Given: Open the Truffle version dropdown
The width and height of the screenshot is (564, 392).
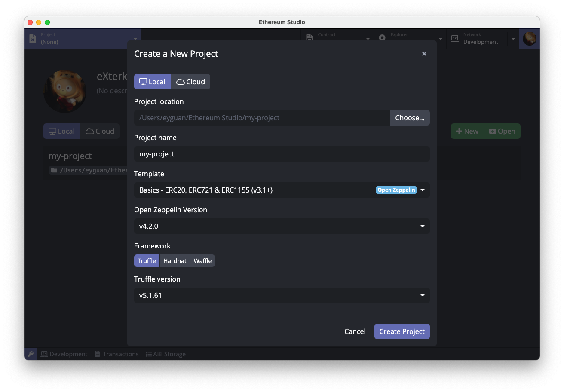Looking at the screenshot, I should pos(282,295).
